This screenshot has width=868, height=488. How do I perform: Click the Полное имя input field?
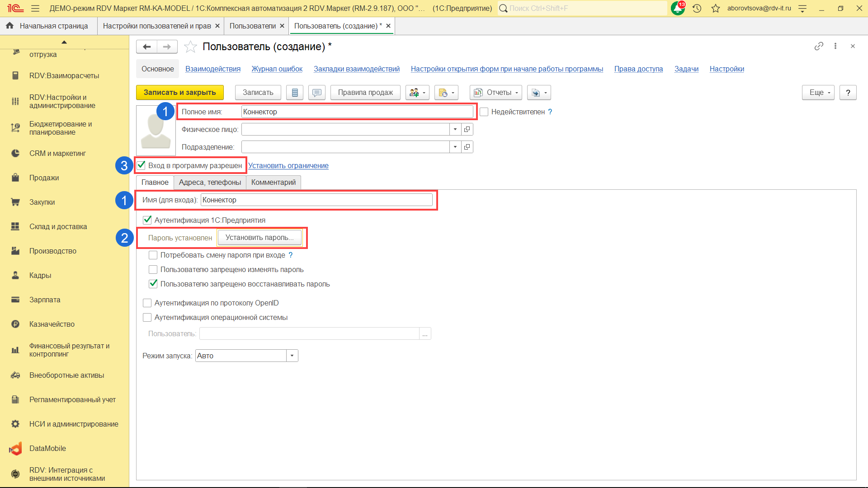click(357, 112)
